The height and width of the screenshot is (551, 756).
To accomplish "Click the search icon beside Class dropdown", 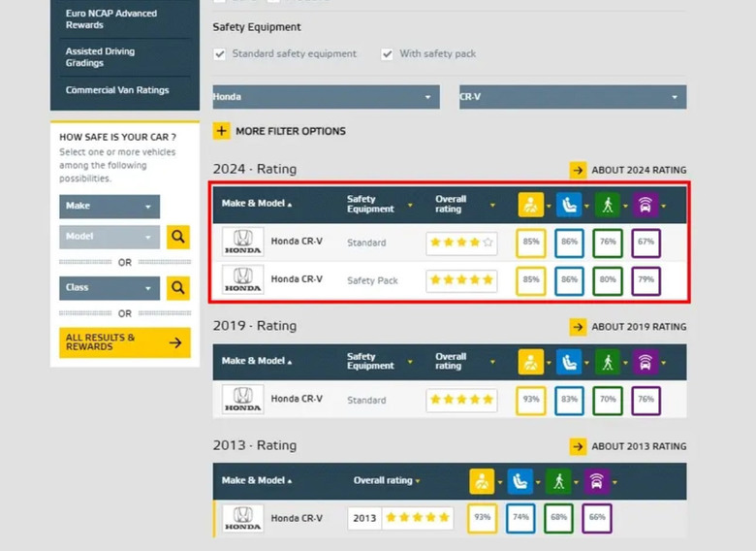I will pyautogui.click(x=178, y=288).
